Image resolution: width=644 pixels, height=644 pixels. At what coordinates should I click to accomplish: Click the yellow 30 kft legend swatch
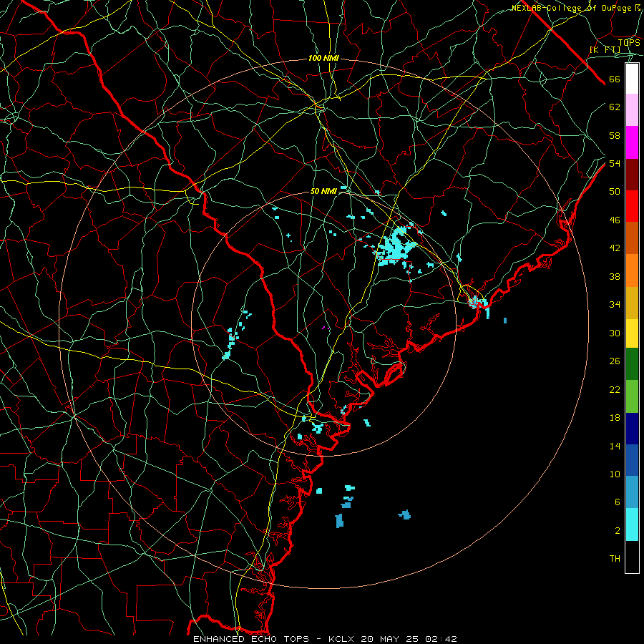pos(632,333)
